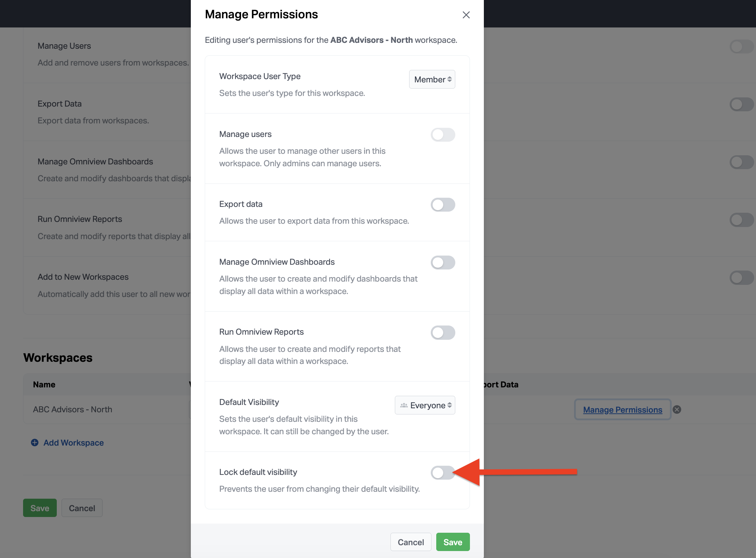
Task: Click the background page Cancel button
Action: [82, 508]
